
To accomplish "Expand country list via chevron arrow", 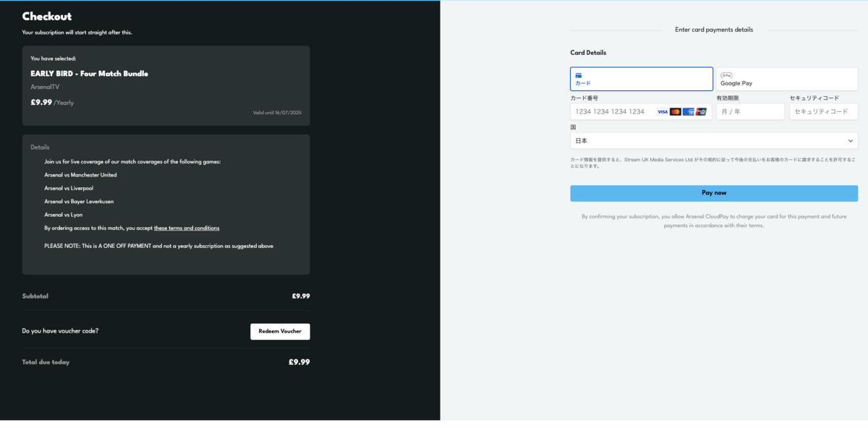I will click(x=851, y=141).
